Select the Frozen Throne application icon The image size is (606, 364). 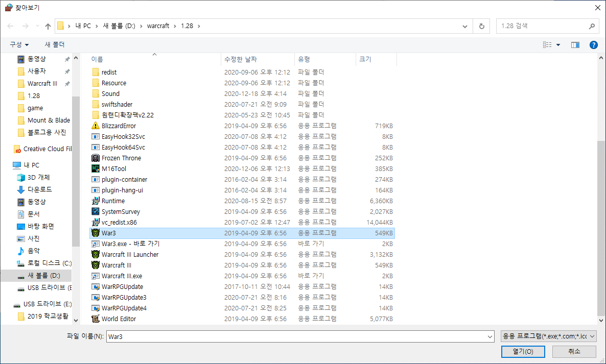pyautogui.click(x=96, y=158)
